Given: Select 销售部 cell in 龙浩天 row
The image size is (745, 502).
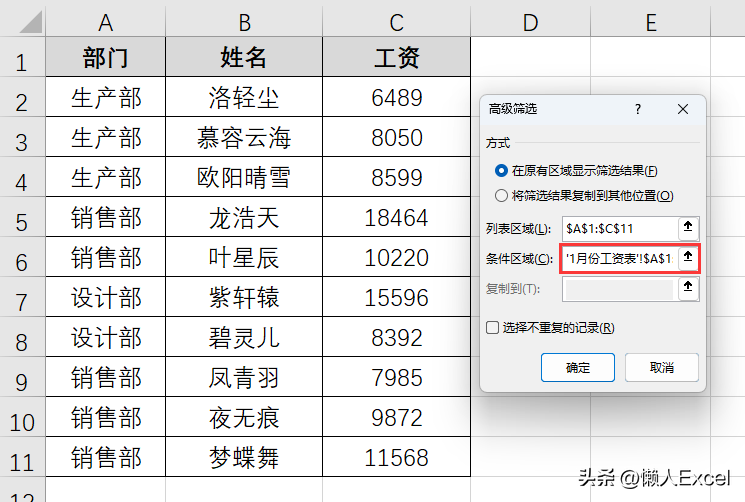Looking at the screenshot, I should pos(105,217).
